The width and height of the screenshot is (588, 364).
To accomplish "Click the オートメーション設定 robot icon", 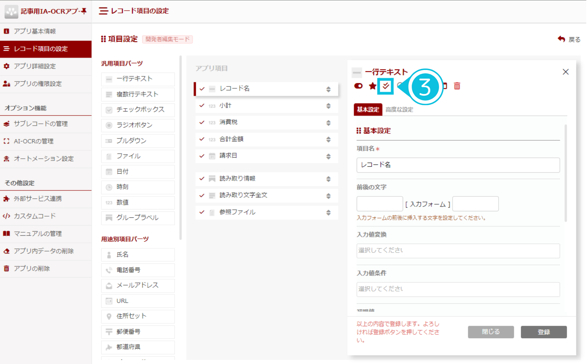I will point(6,159).
